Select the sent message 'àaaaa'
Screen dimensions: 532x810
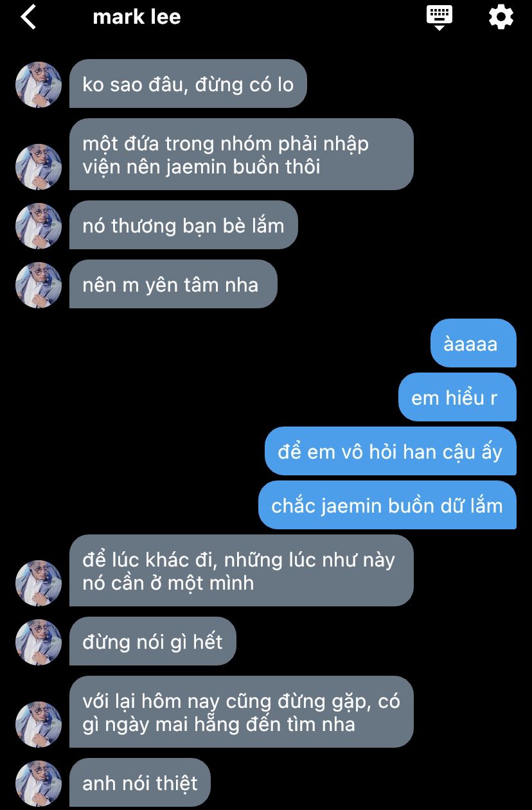(474, 343)
